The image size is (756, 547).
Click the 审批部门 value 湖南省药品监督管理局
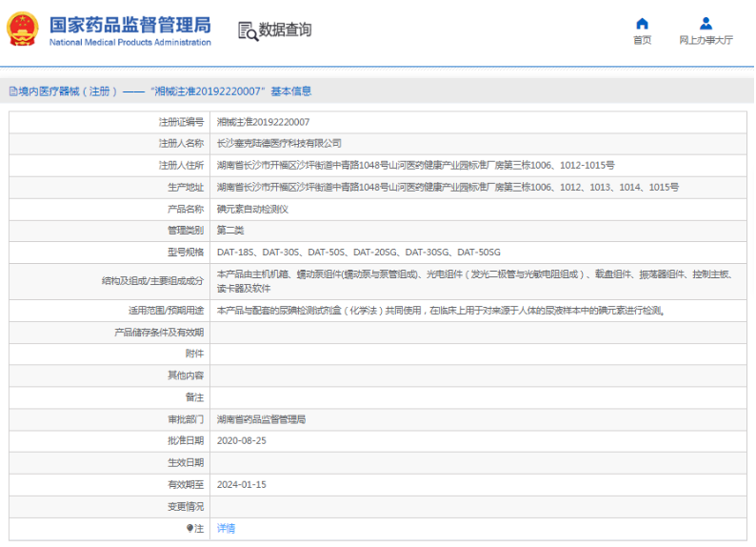pyautogui.click(x=261, y=419)
